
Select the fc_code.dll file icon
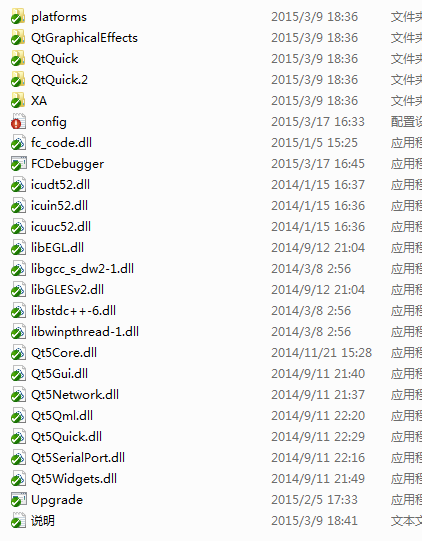[18, 143]
